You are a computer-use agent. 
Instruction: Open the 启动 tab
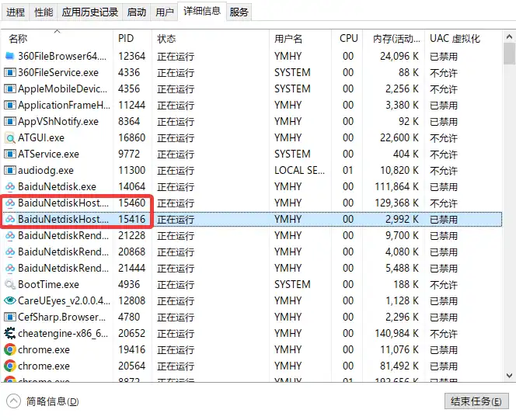(137, 12)
